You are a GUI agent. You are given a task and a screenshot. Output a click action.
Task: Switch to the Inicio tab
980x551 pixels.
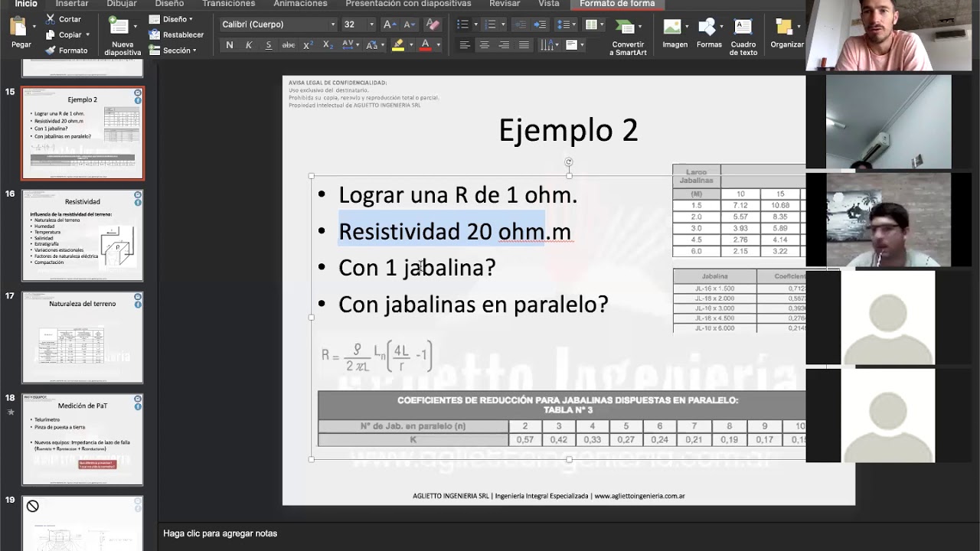[x=26, y=4]
